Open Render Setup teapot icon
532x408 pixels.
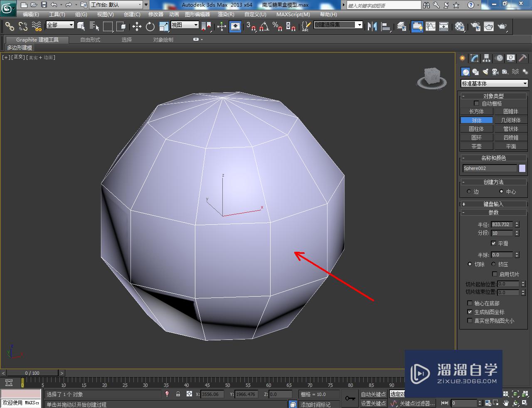point(475,27)
